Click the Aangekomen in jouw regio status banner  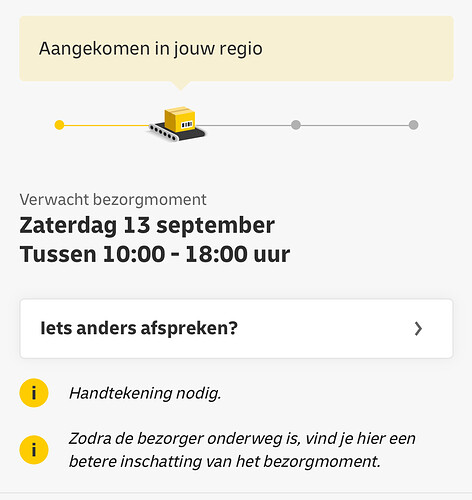coord(236,49)
